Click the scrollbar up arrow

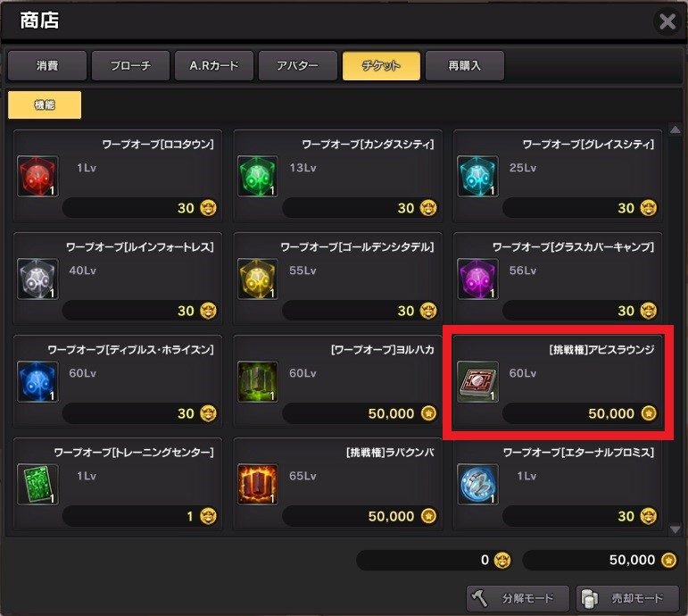[675, 129]
